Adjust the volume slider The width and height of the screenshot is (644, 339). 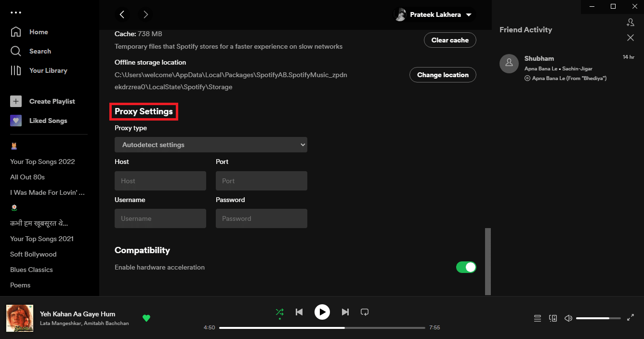[x=598, y=318]
